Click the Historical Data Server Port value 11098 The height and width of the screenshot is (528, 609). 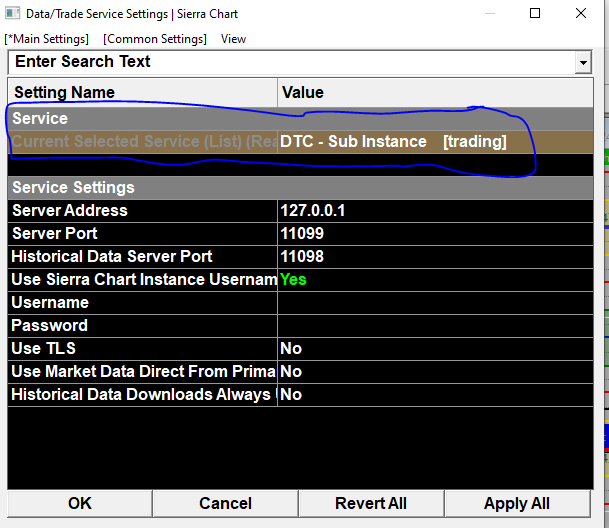click(435, 256)
